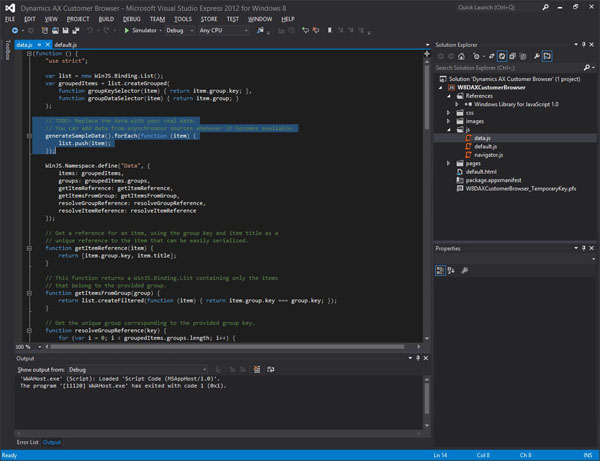This screenshot has height=461, width=600.
Task: Click the Uncomment selected lines icon
Action: [x=315, y=30]
